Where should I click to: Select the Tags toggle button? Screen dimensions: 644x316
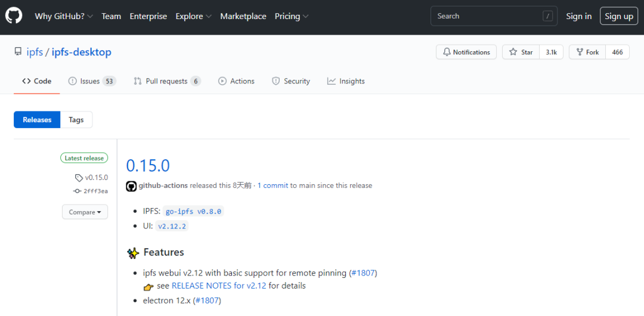pyautogui.click(x=76, y=120)
